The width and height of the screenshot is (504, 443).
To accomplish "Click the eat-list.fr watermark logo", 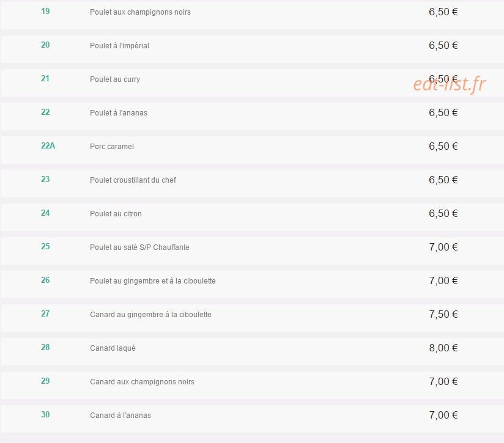I will tap(450, 84).
